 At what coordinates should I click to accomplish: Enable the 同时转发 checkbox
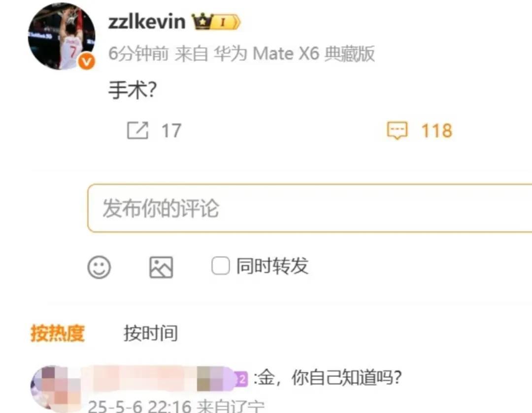[x=221, y=265]
